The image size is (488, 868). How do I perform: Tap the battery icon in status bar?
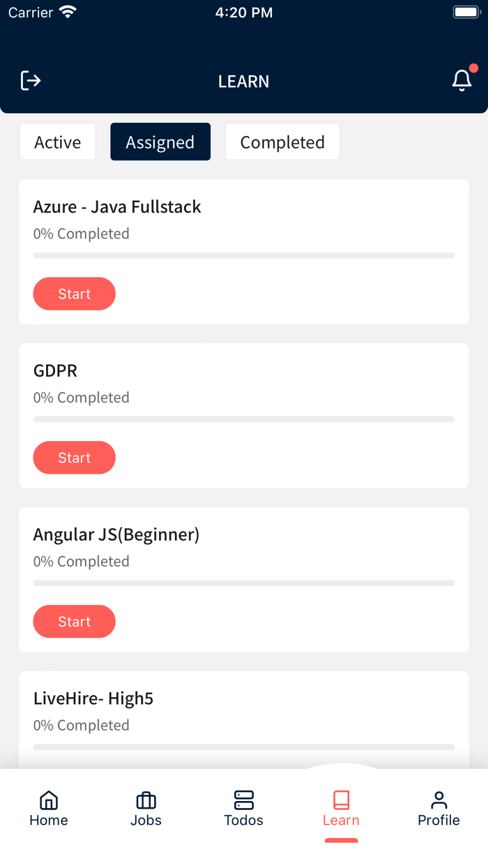pyautogui.click(x=464, y=13)
